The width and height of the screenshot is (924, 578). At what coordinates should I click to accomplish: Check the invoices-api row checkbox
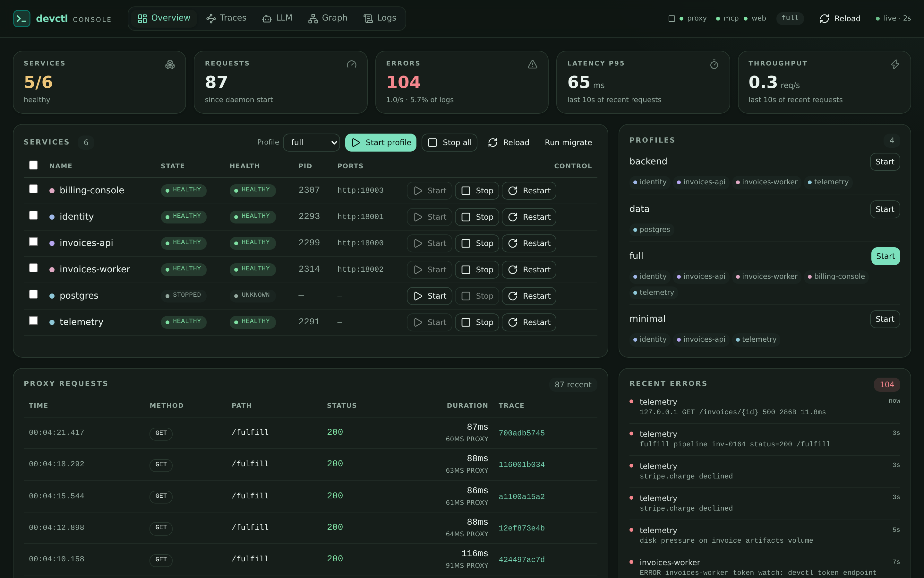click(x=33, y=241)
